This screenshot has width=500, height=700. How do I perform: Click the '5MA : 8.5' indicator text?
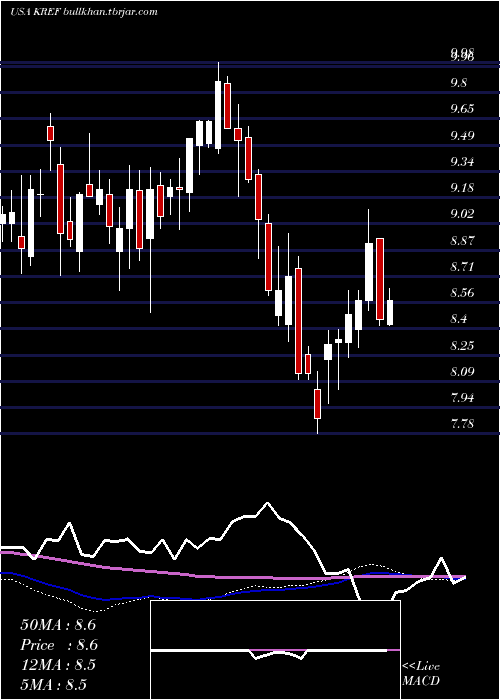click(53, 684)
